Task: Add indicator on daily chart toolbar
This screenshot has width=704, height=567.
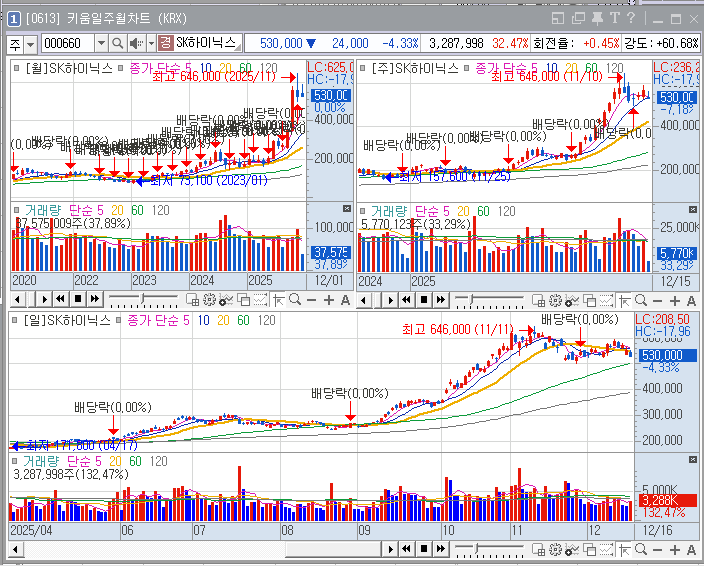Action: (x=572, y=549)
